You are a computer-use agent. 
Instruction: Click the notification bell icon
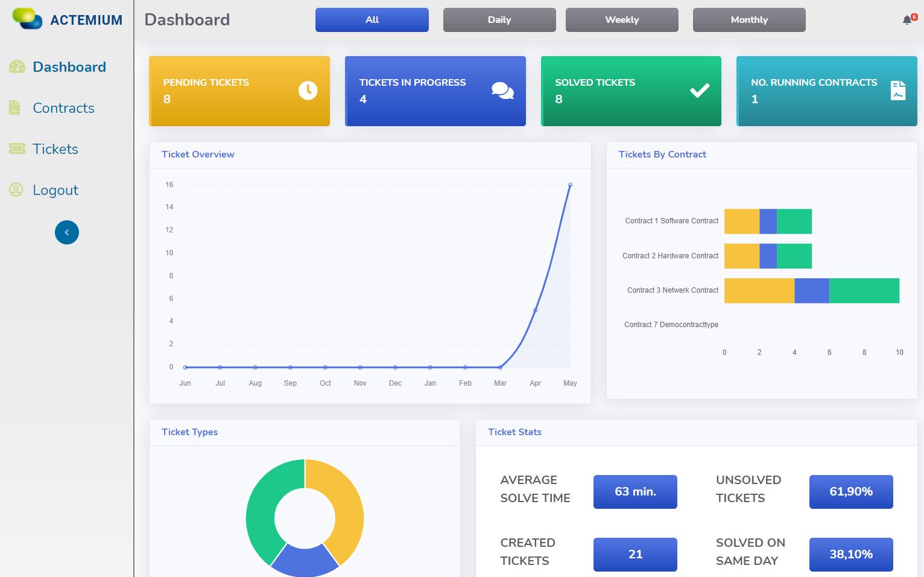907,21
